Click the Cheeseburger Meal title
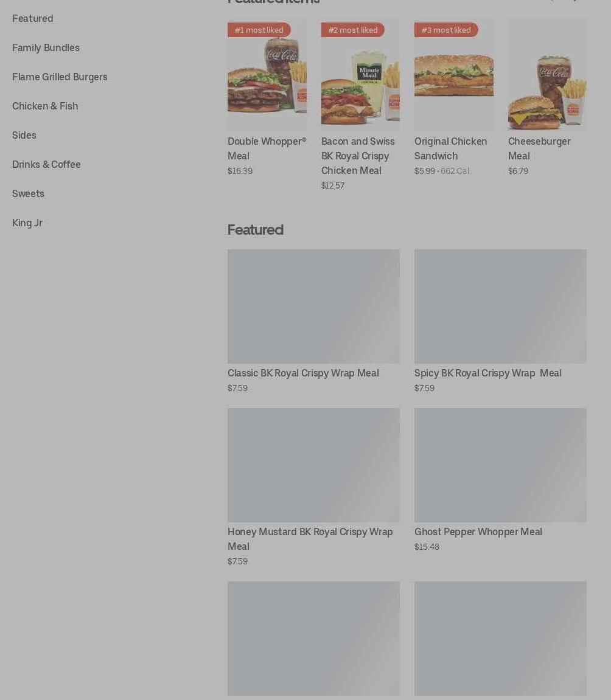 (x=539, y=148)
